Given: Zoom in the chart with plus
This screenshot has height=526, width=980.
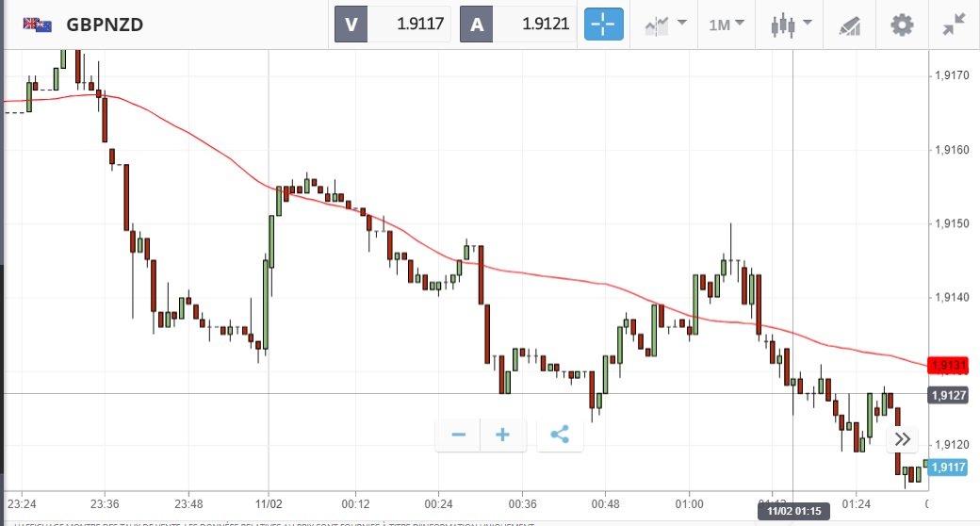Looking at the screenshot, I should pyautogui.click(x=502, y=435).
